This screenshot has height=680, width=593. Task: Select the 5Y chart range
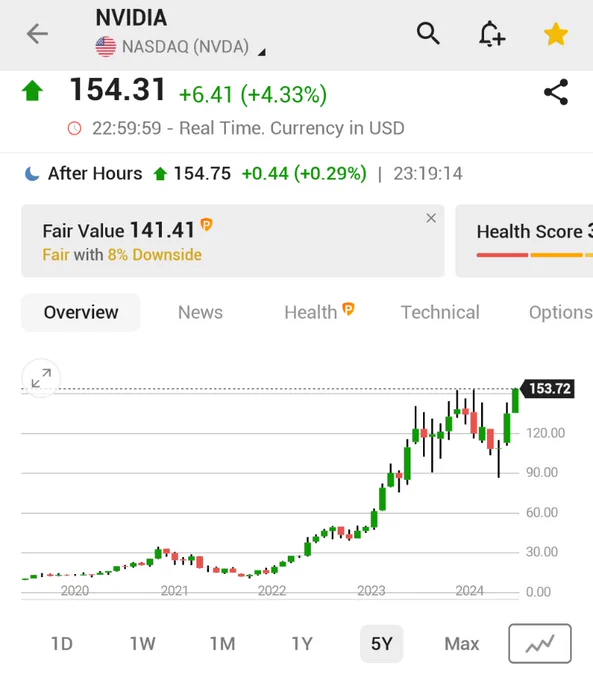click(382, 644)
